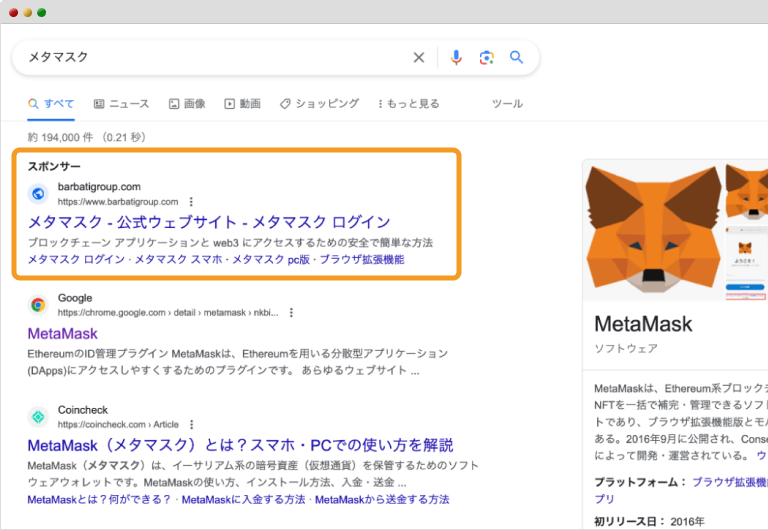Viewport: 768px width, 530px height.
Task: Click the barbatigroup.com site name text
Action: click(x=99, y=187)
